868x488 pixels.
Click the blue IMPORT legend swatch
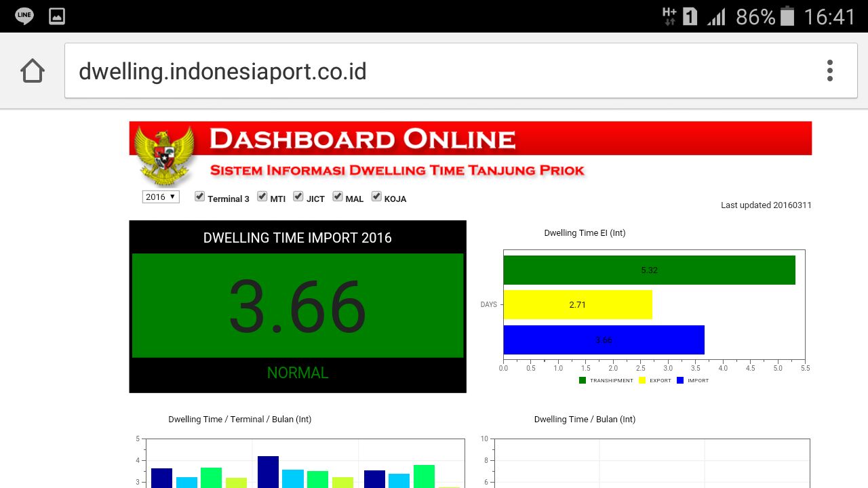(x=680, y=380)
